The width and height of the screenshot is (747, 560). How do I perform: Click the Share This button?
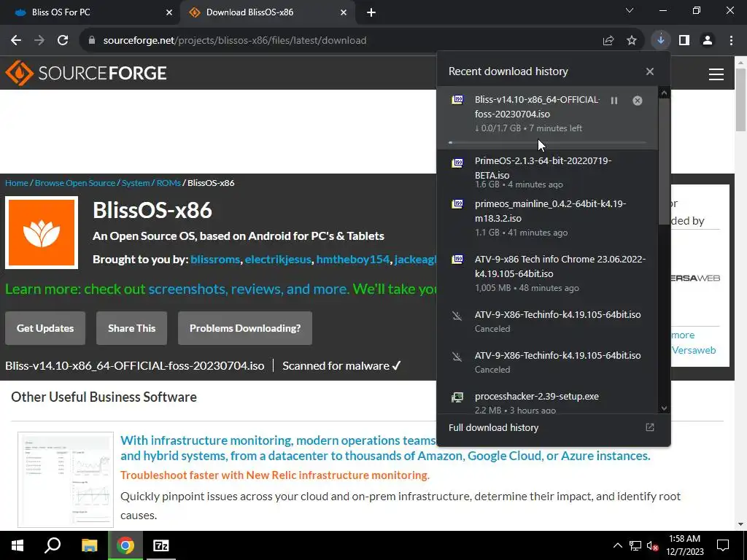pyautogui.click(x=131, y=328)
